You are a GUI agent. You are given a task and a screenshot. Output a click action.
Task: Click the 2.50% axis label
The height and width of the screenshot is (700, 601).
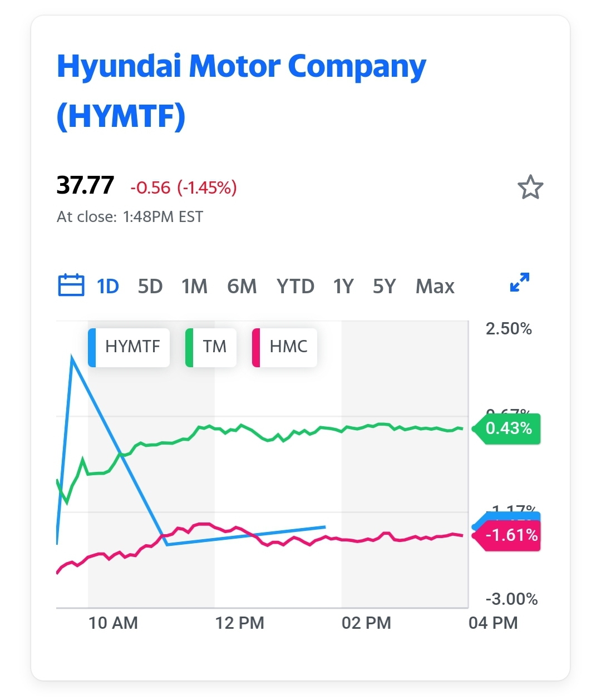509,329
